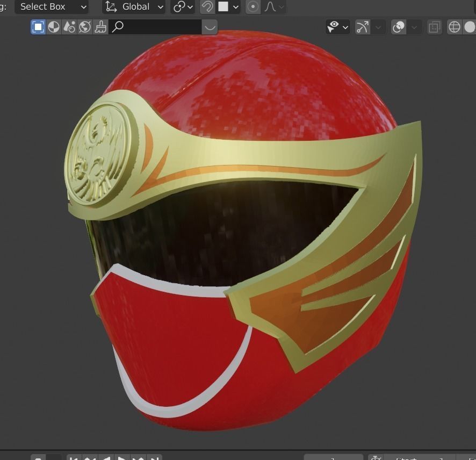Screen dimensions: 476x460
Task: Toggle viewport gizmos display
Action: [363, 27]
